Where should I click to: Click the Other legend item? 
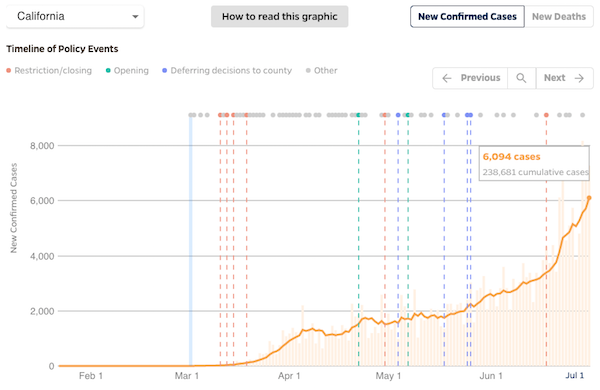[x=321, y=70]
